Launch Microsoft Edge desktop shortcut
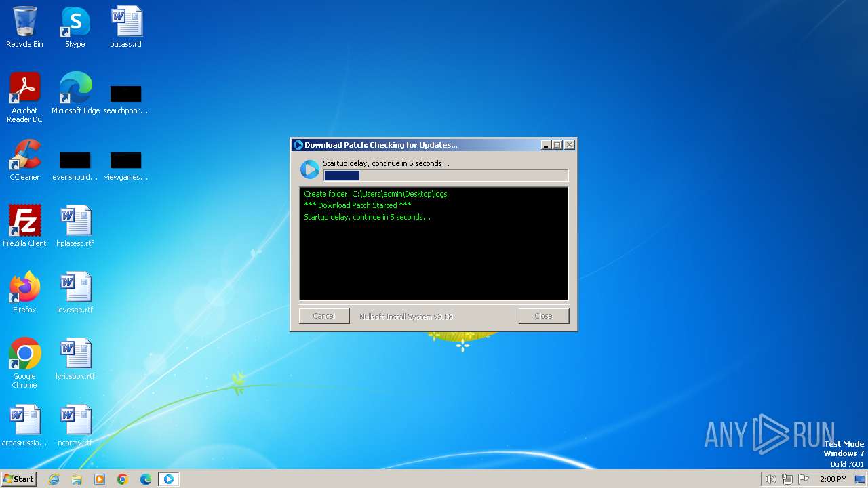The height and width of the screenshot is (488, 868). click(75, 93)
